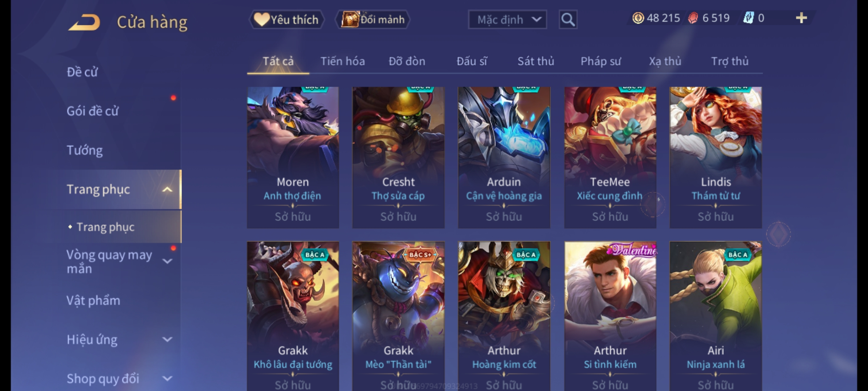868x391 pixels.
Task: Collapse the Trang phục sidebar section
Action: (x=167, y=189)
